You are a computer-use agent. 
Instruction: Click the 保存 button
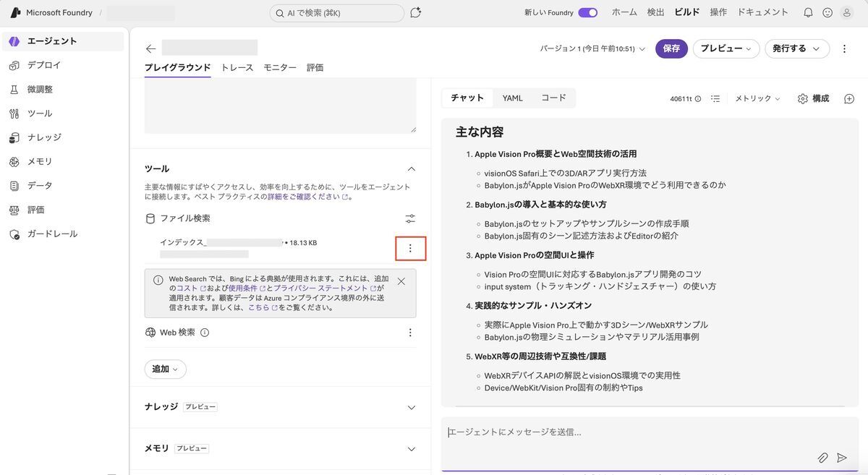671,48
